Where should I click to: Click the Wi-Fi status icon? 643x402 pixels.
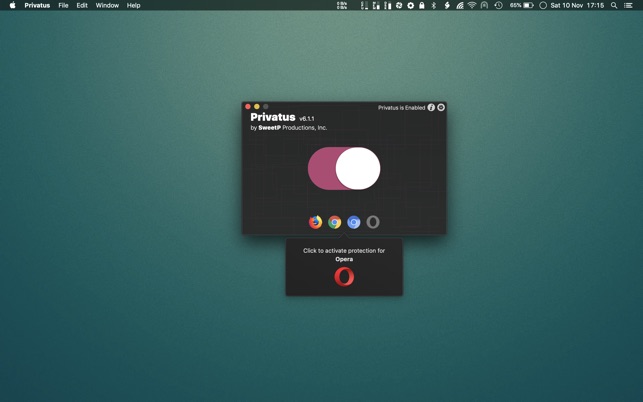coord(472,5)
